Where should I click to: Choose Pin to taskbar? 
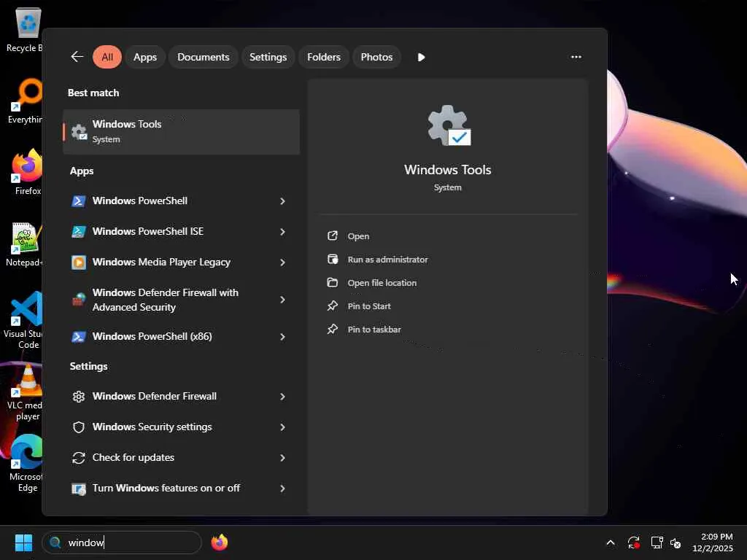click(x=374, y=330)
